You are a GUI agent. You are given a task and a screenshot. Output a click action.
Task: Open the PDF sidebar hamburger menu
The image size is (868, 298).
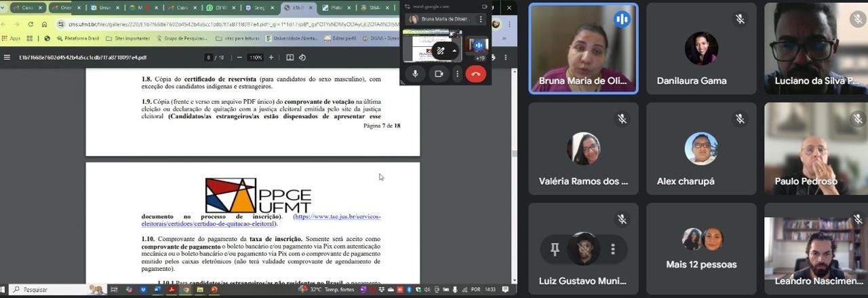[x=7, y=58]
